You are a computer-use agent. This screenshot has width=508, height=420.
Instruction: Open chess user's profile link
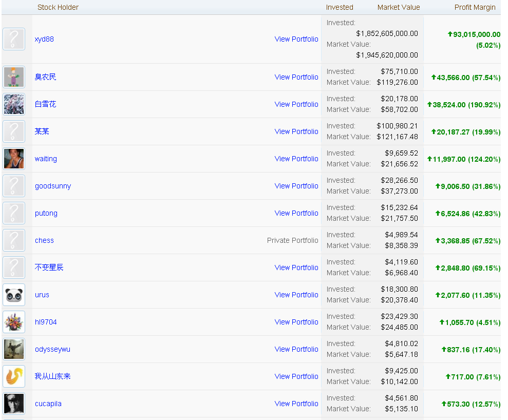44,240
